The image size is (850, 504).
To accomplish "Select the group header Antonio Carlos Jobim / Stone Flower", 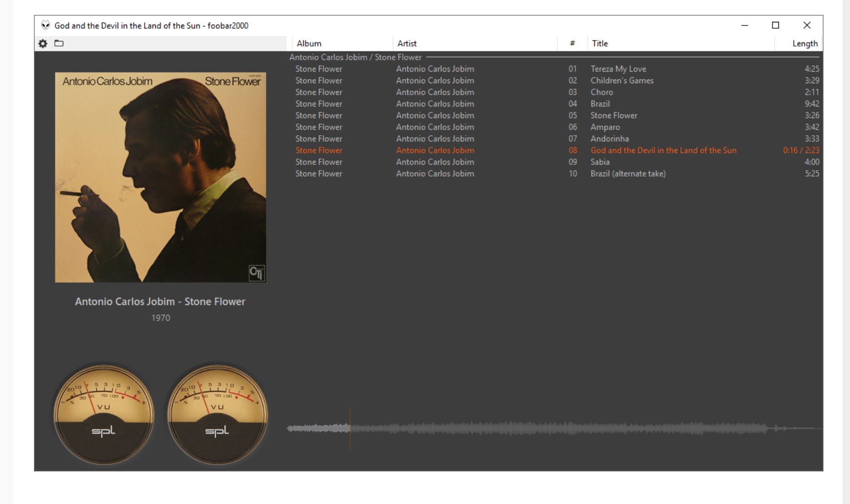I will [x=555, y=57].
